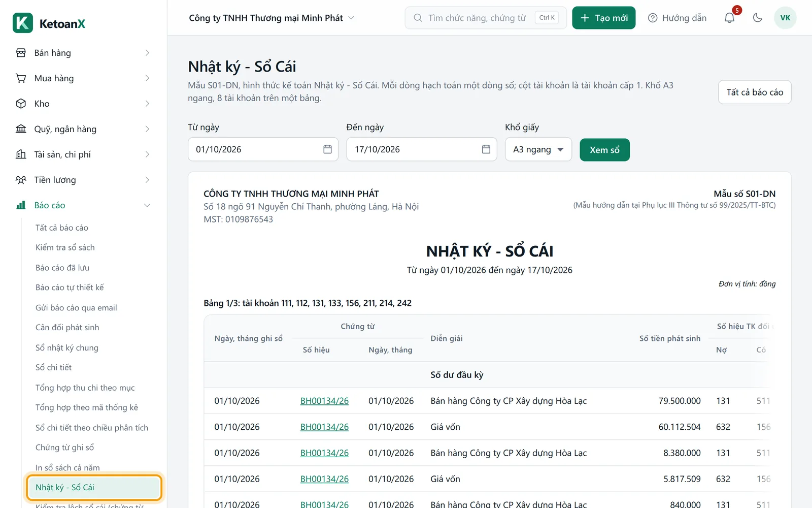Click the Tạo mới button

click(x=603, y=18)
